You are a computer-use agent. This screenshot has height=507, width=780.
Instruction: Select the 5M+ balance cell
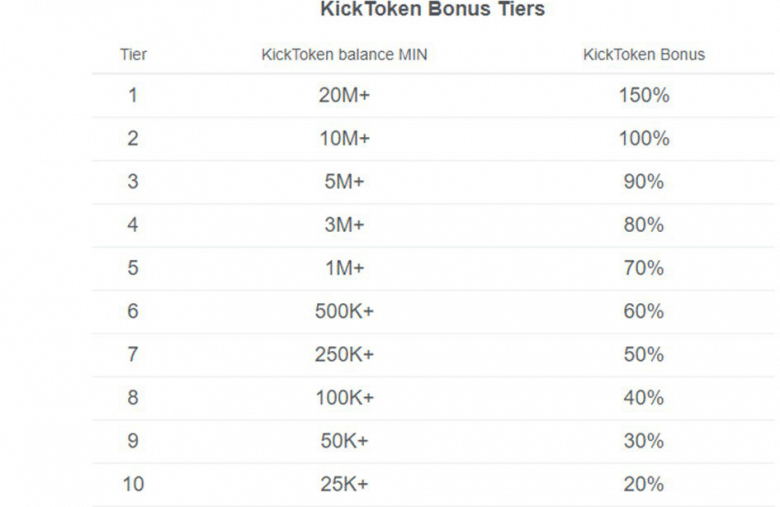coord(344,182)
